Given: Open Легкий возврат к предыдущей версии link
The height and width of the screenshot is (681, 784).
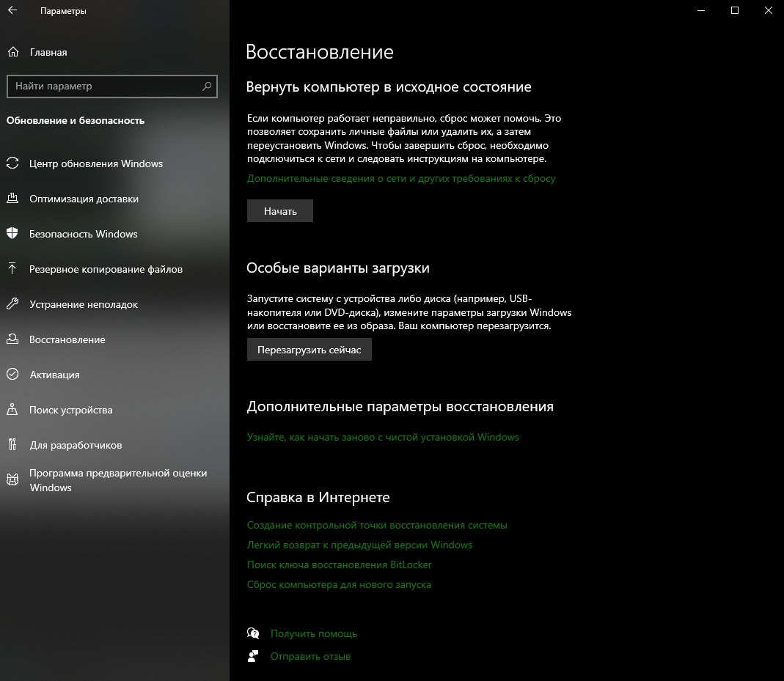Looking at the screenshot, I should (359, 545).
